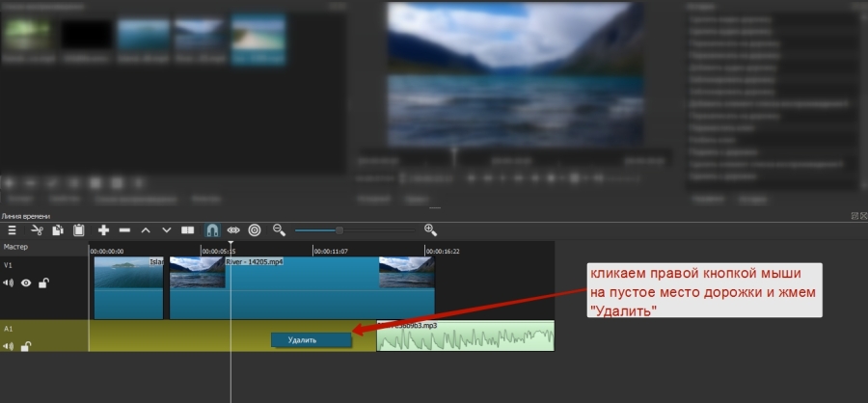Split clip at playhead

188,230
